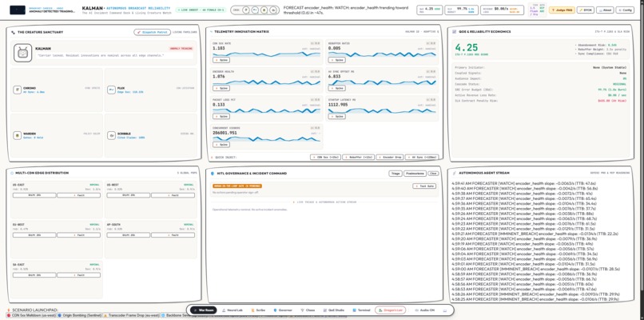The height and width of the screenshot is (320, 644).
Task: Click the Postmortem button
Action: (x=415, y=174)
